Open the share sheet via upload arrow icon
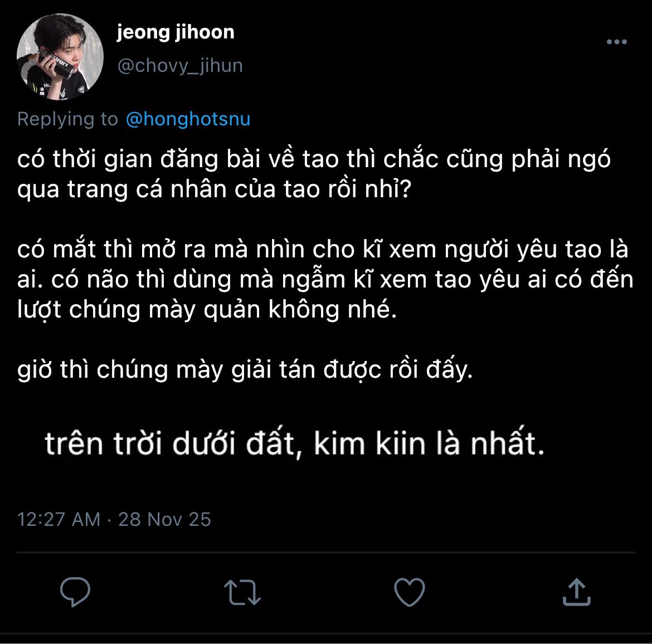 (x=576, y=592)
